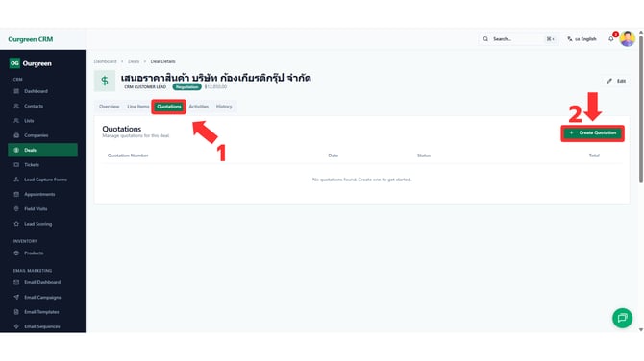
Task: Click the Negotiation status badge
Action: [186, 87]
